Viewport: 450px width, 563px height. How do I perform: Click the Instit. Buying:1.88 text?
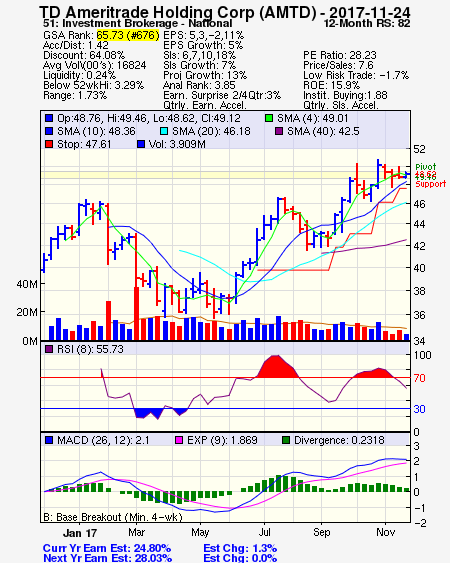click(x=345, y=96)
